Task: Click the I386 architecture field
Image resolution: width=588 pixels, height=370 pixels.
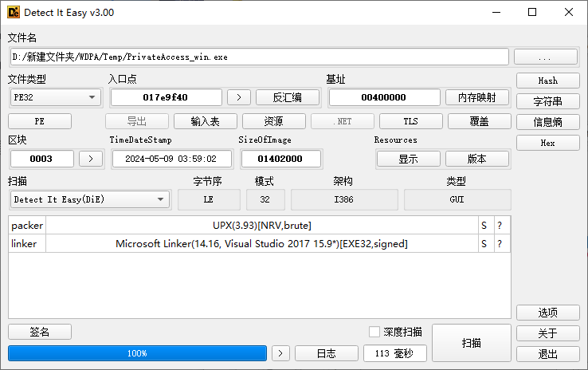Action: (344, 199)
